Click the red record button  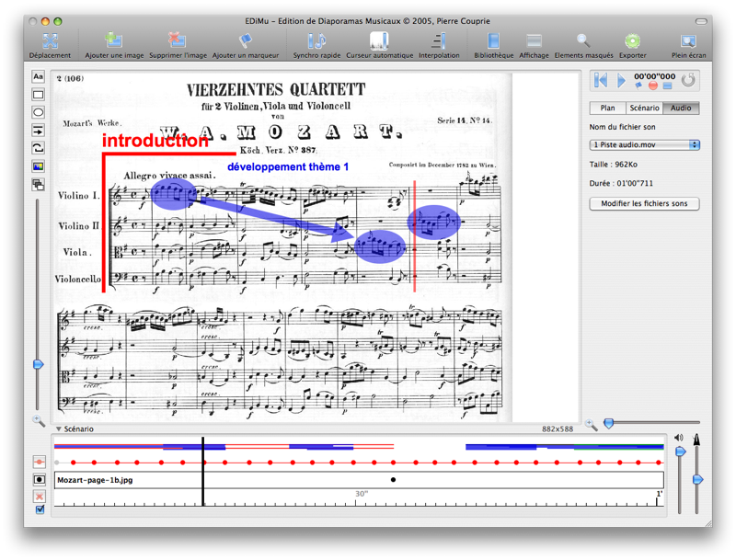pos(653,86)
